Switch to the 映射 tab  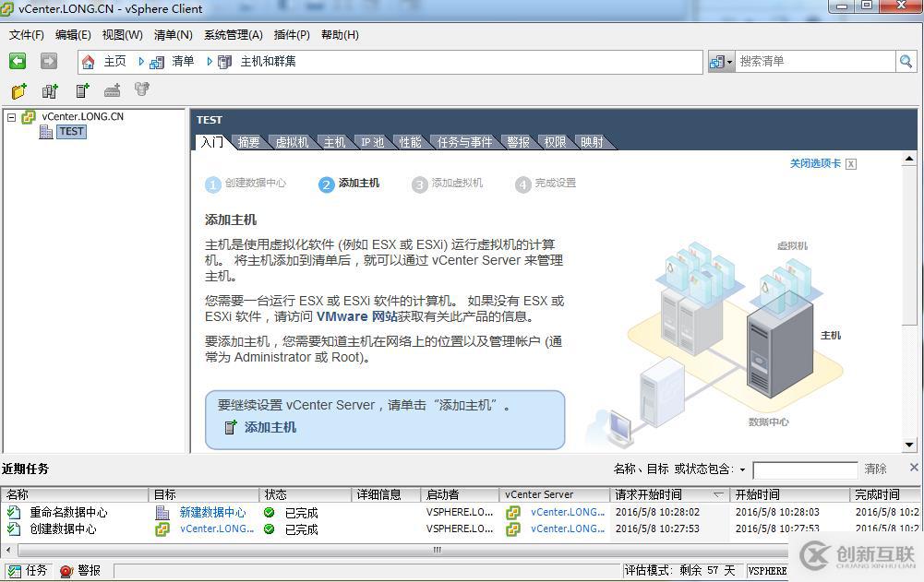(593, 142)
